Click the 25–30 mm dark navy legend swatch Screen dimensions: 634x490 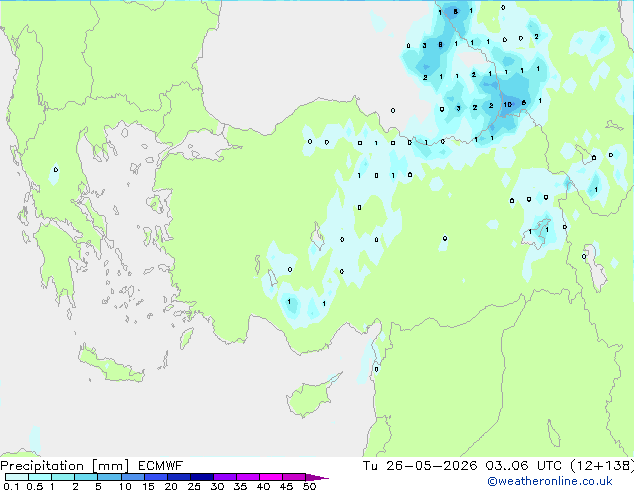pyautogui.click(x=201, y=477)
